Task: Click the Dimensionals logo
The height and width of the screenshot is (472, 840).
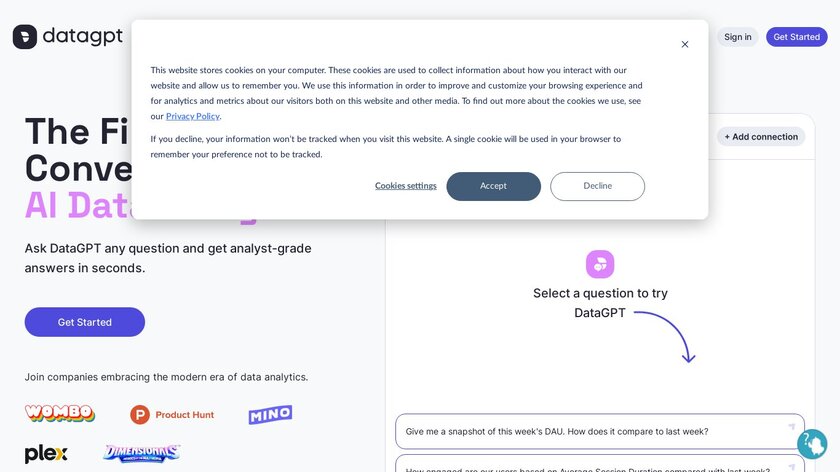Action: tap(142, 454)
